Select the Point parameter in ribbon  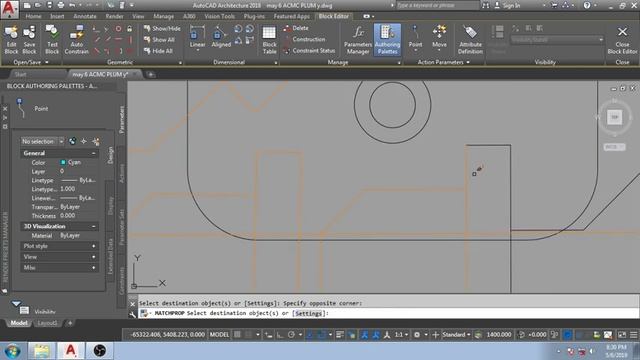(x=415, y=37)
